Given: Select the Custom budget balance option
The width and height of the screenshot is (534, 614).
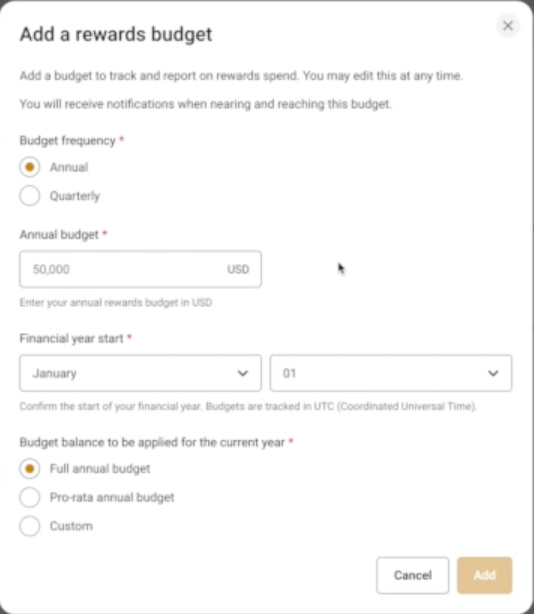Looking at the screenshot, I should 30,526.
